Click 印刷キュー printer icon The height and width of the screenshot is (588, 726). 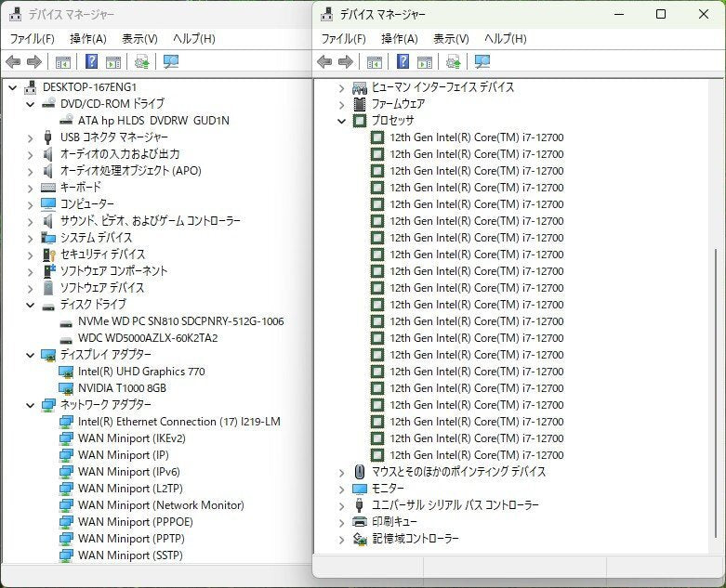(x=360, y=522)
